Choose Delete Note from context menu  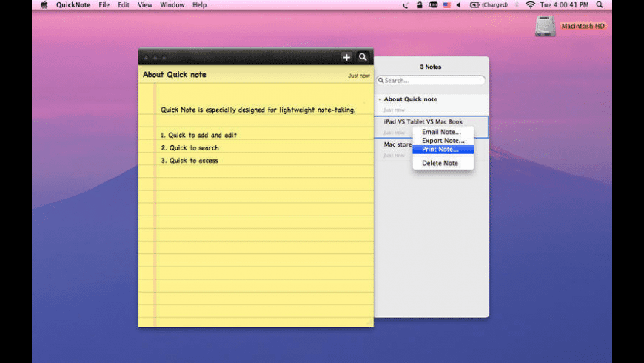tap(443, 163)
